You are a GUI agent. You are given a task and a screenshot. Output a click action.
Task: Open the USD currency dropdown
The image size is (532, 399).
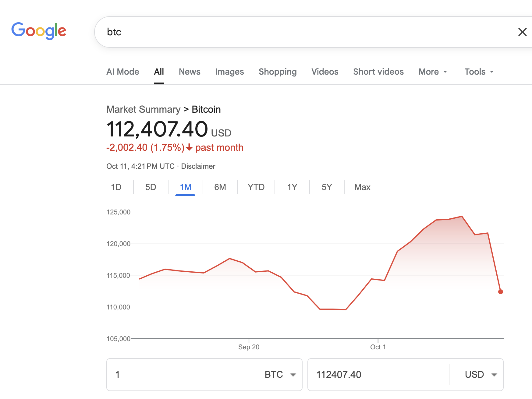481,374
